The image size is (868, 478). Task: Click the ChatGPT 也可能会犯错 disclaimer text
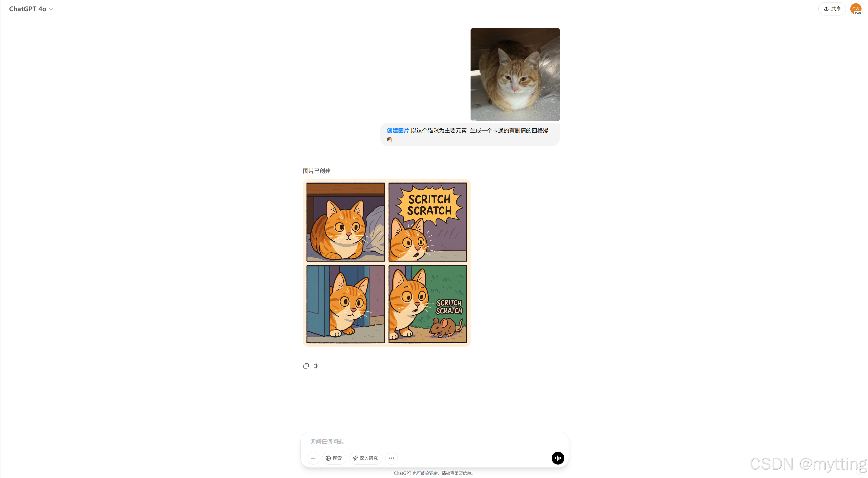point(434,473)
